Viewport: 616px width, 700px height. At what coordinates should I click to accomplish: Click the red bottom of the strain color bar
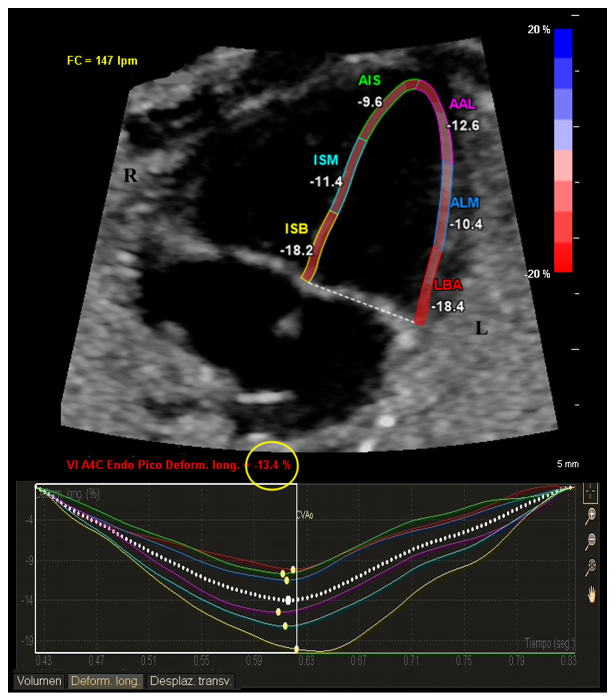[x=563, y=257]
